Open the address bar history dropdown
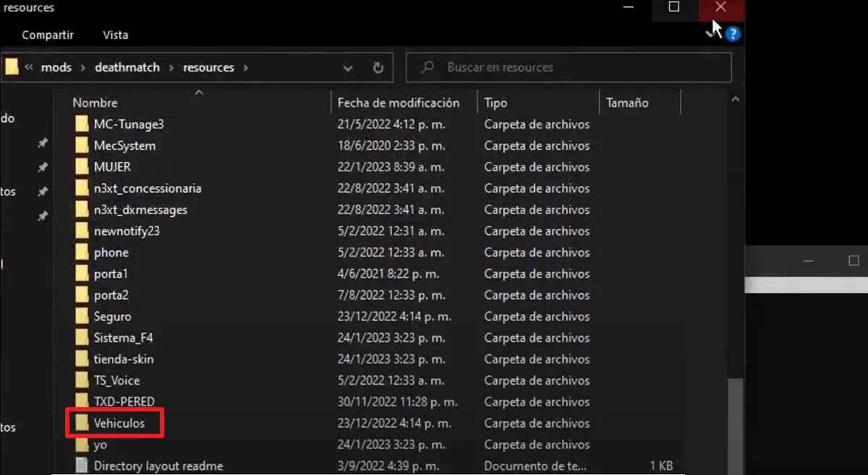 (x=348, y=67)
